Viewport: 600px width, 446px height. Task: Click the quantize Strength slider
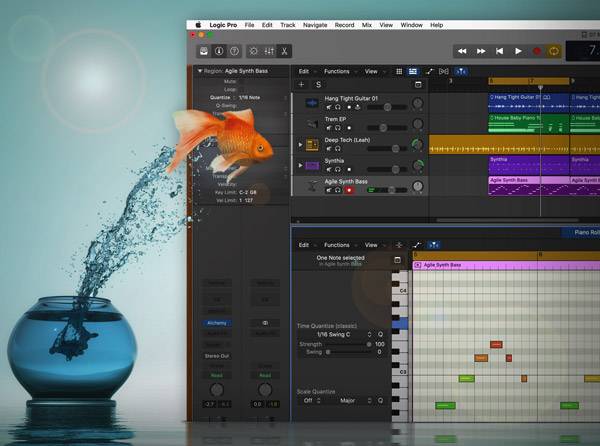point(348,344)
